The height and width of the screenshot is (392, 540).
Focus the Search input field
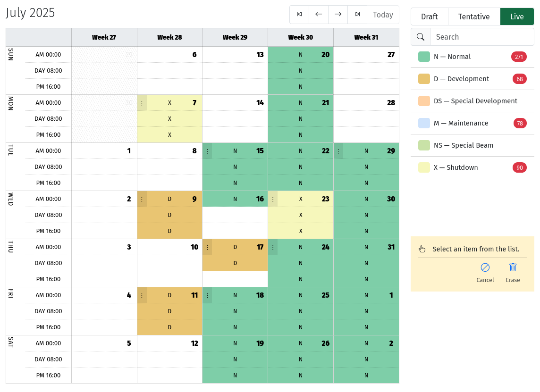point(482,37)
